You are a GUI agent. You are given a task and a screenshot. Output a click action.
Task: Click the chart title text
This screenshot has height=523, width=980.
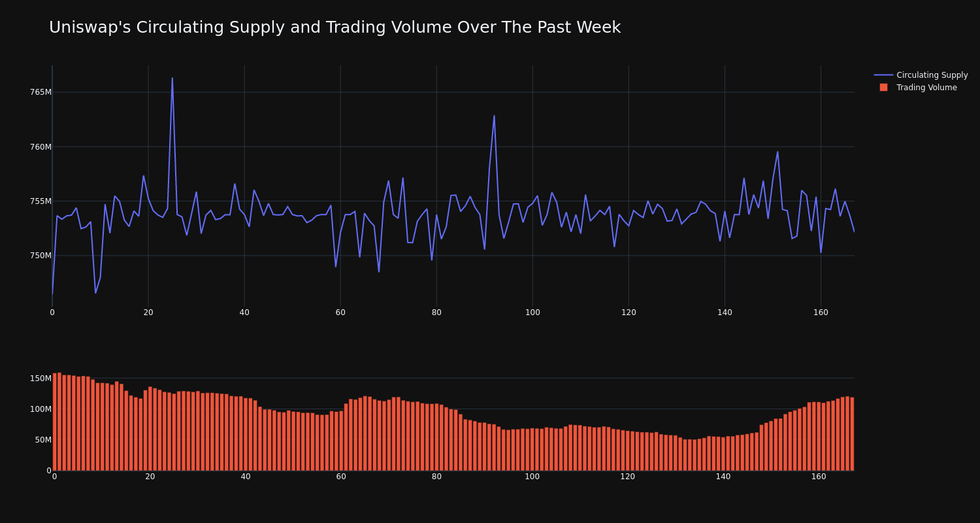tap(335, 27)
